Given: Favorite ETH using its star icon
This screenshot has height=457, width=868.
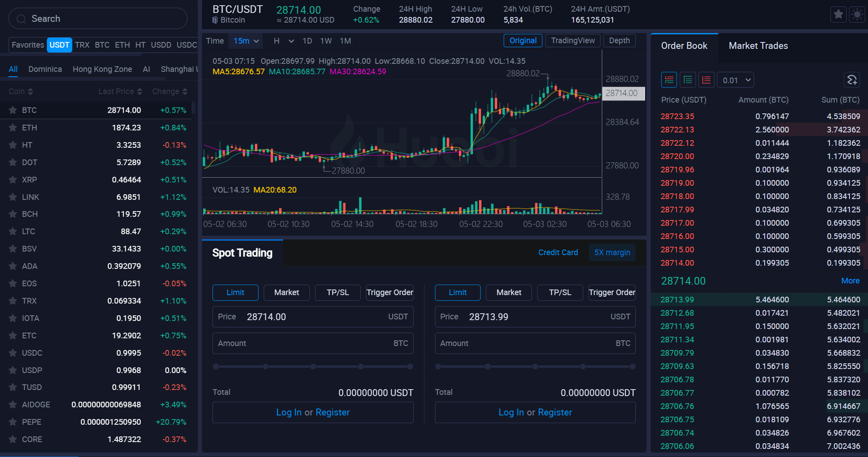Looking at the screenshot, I should coord(13,128).
